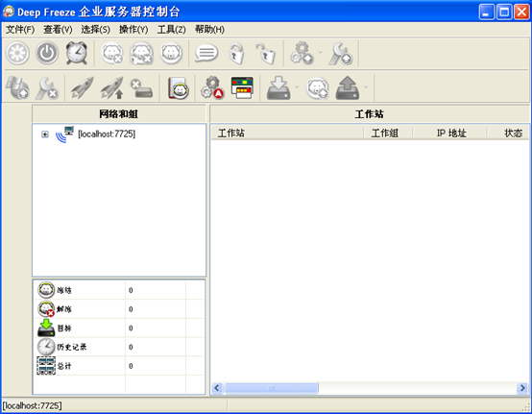Click the polar bear book icon

[179, 87]
